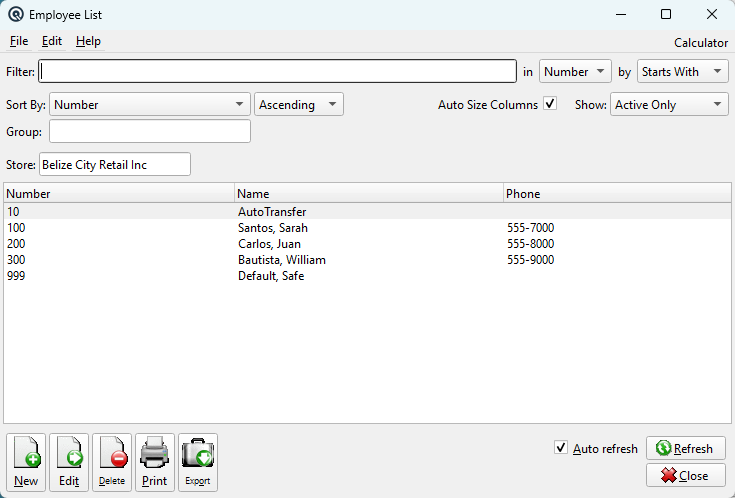Image resolution: width=735 pixels, height=498 pixels.
Task: Open the File menu
Action: (x=19, y=41)
